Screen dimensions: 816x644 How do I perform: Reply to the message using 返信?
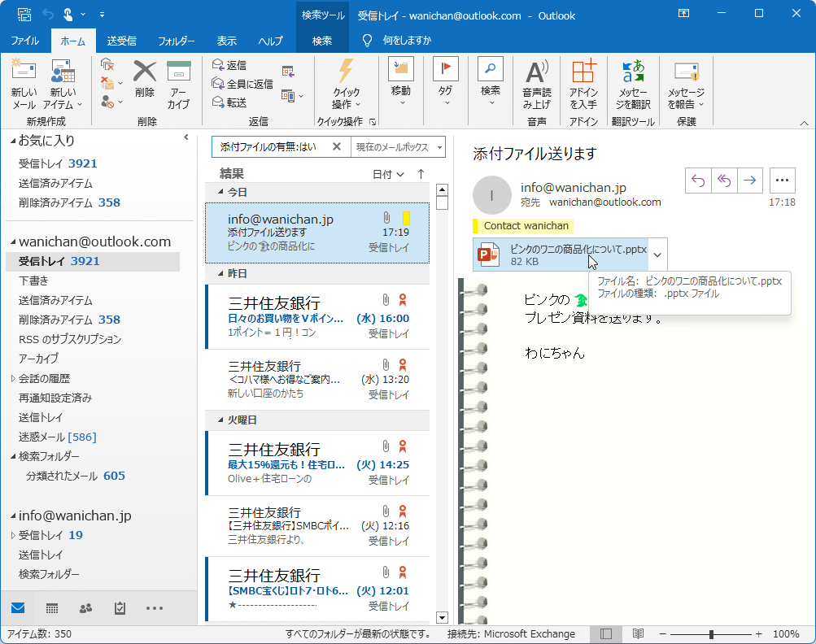pos(229,65)
